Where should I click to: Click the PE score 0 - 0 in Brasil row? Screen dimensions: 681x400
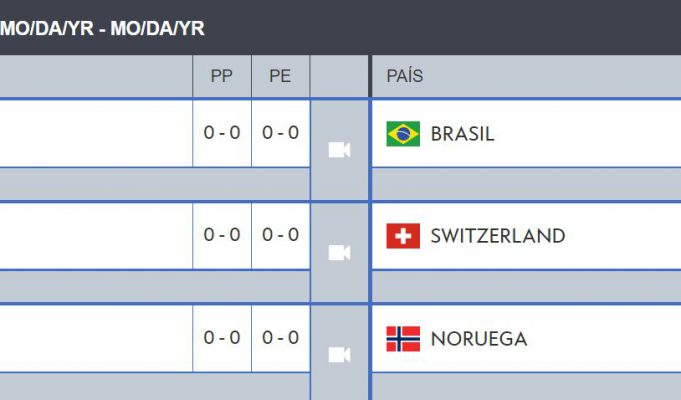pos(281,132)
